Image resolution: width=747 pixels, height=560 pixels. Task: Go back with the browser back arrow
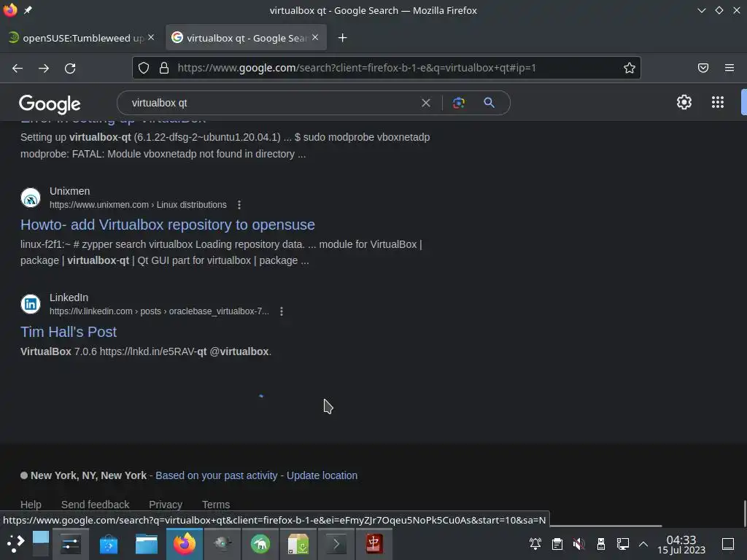coord(18,68)
